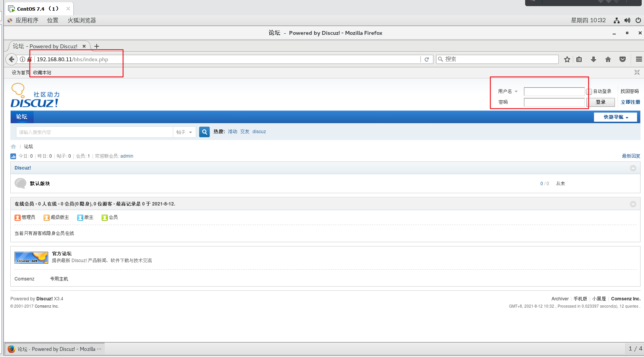Open the downloads arrow icon
Image resolution: width=644 pixels, height=357 pixels.
tap(594, 59)
